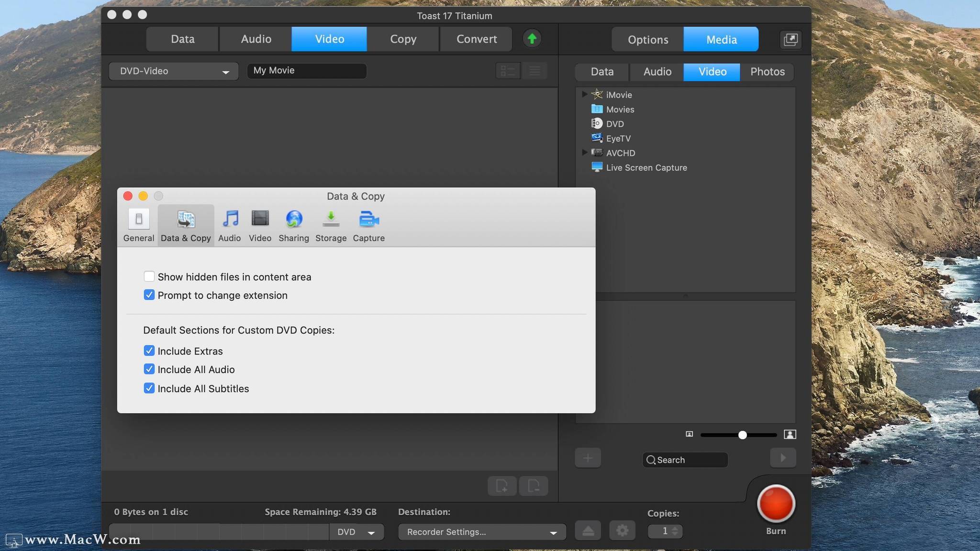Enable Show hidden files in content area

click(149, 276)
